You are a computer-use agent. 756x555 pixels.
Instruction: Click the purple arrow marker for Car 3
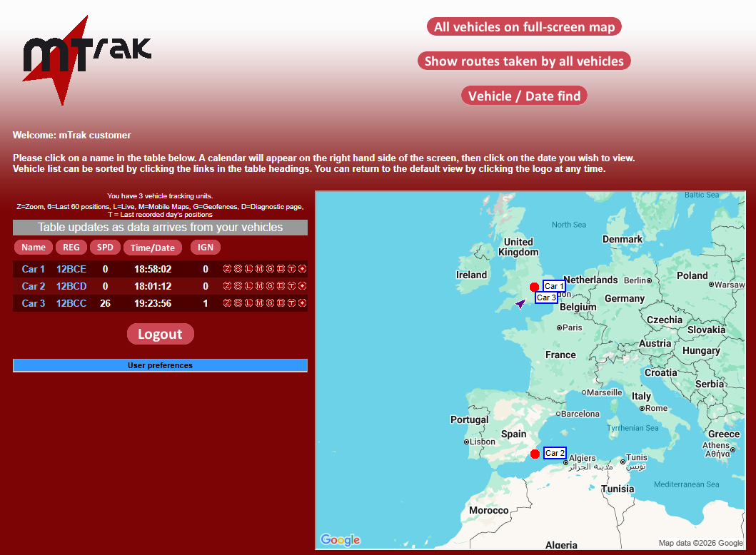click(520, 304)
